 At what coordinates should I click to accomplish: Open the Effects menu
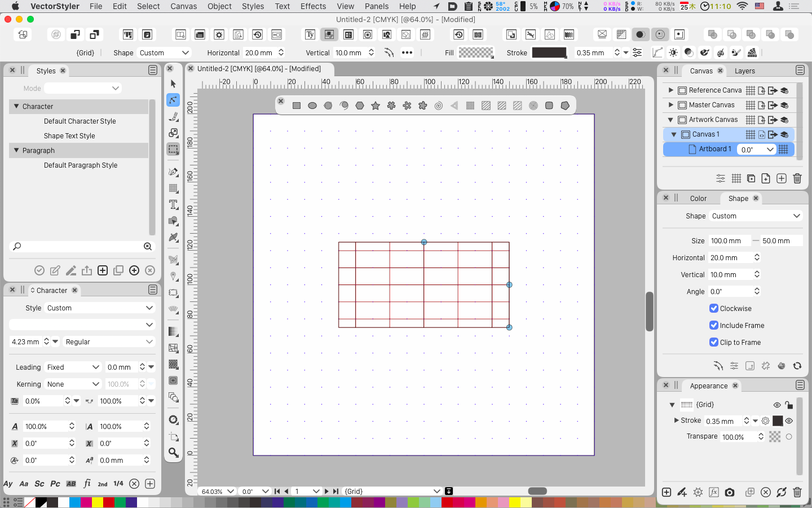313,6
